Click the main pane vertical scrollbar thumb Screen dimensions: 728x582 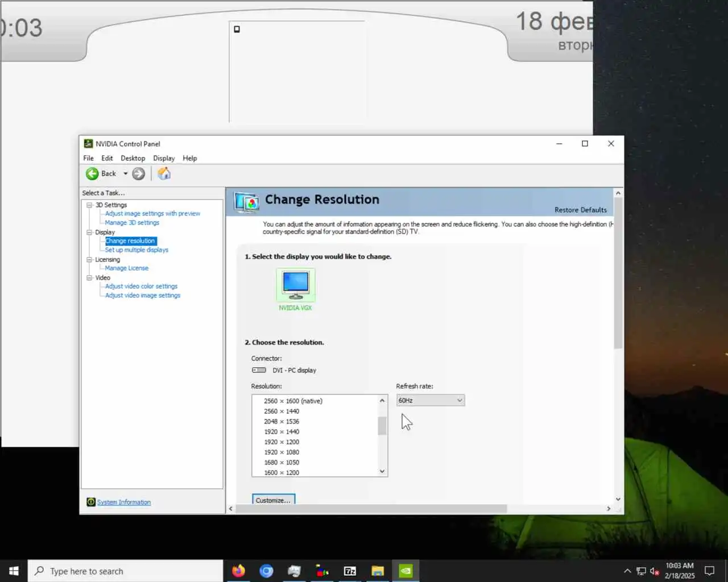point(618,274)
